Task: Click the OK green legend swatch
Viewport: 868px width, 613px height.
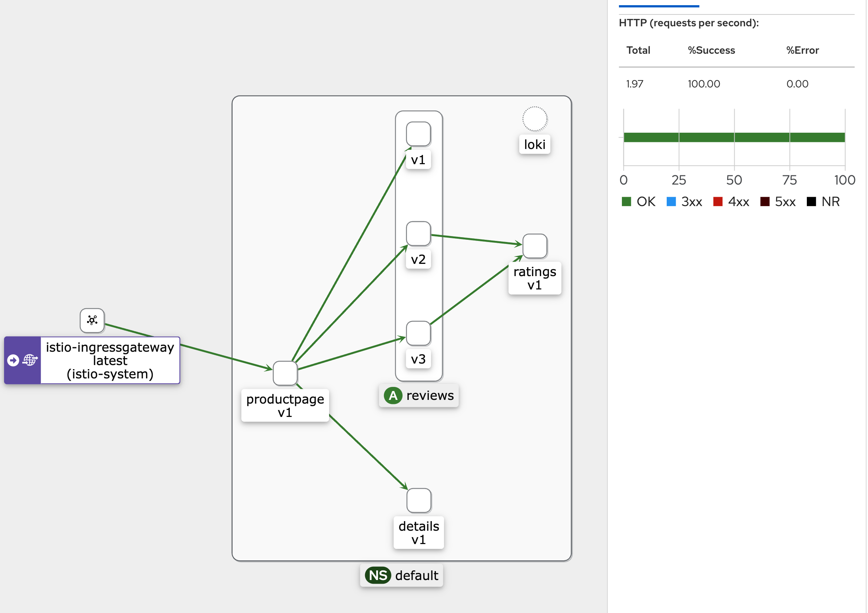Action: (626, 202)
